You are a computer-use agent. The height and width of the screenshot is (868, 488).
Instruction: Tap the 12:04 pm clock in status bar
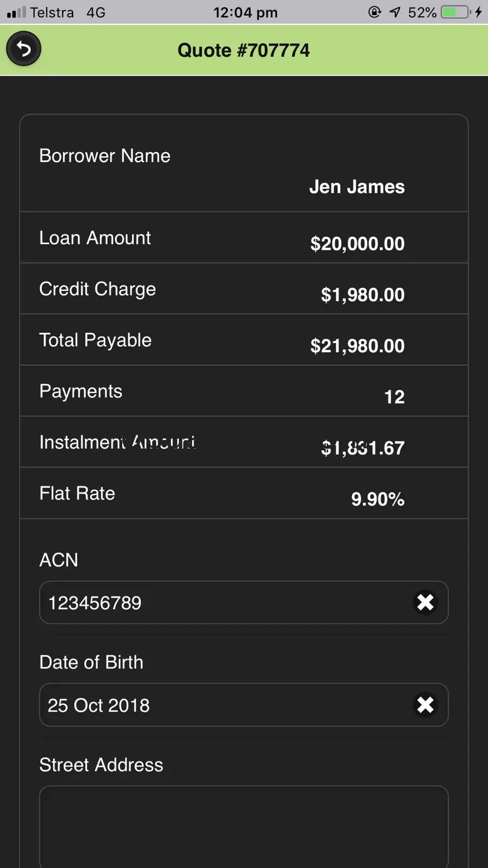[245, 13]
